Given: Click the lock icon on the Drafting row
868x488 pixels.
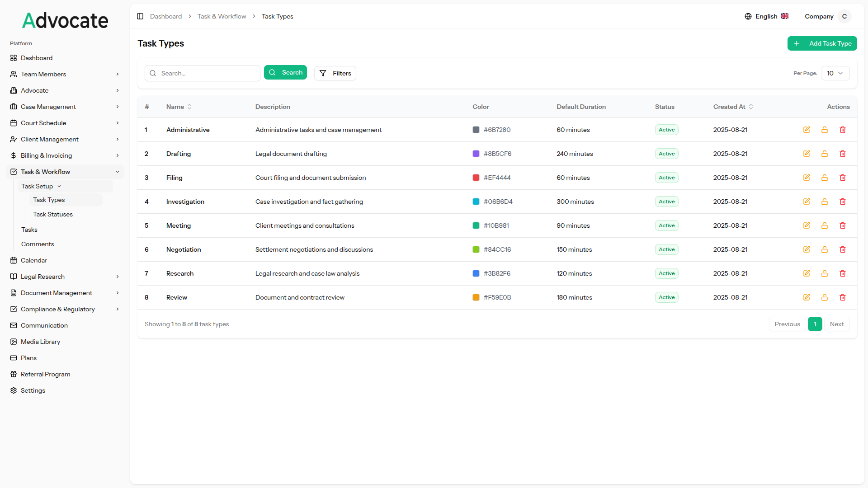Looking at the screenshot, I should [x=824, y=154].
